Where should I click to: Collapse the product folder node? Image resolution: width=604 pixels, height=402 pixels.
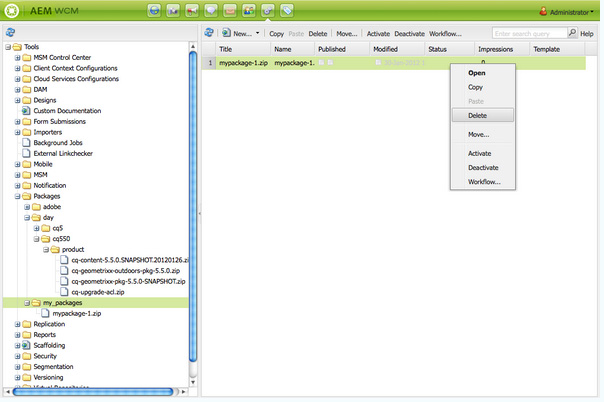point(46,250)
